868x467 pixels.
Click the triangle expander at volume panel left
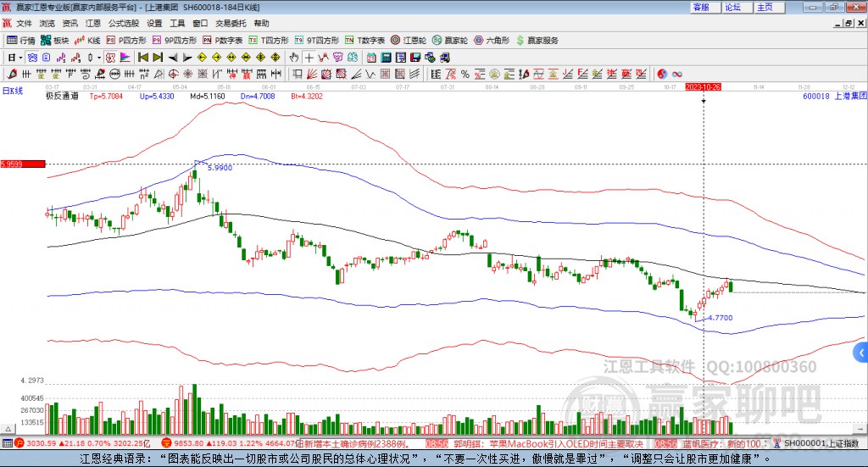click(8, 429)
